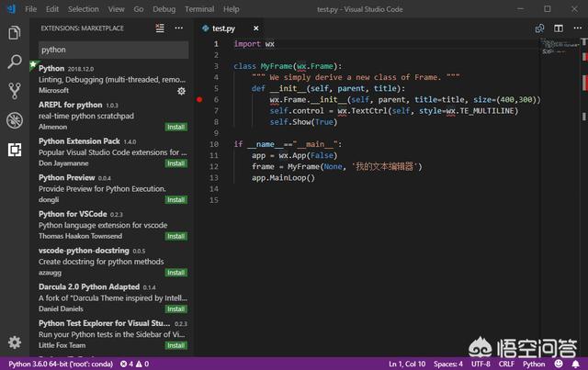Open vscode-python-docstring extension details
The image size is (588, 370).
111,261
